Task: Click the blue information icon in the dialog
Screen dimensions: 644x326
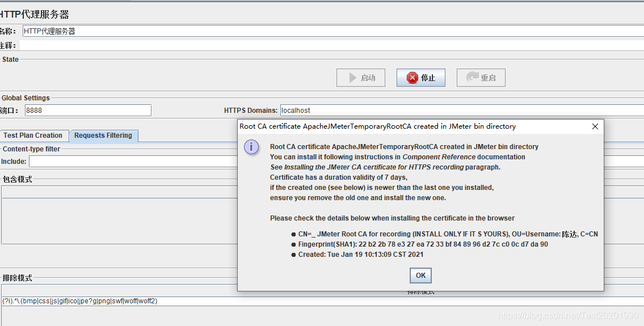Action: tap(251, 147)
